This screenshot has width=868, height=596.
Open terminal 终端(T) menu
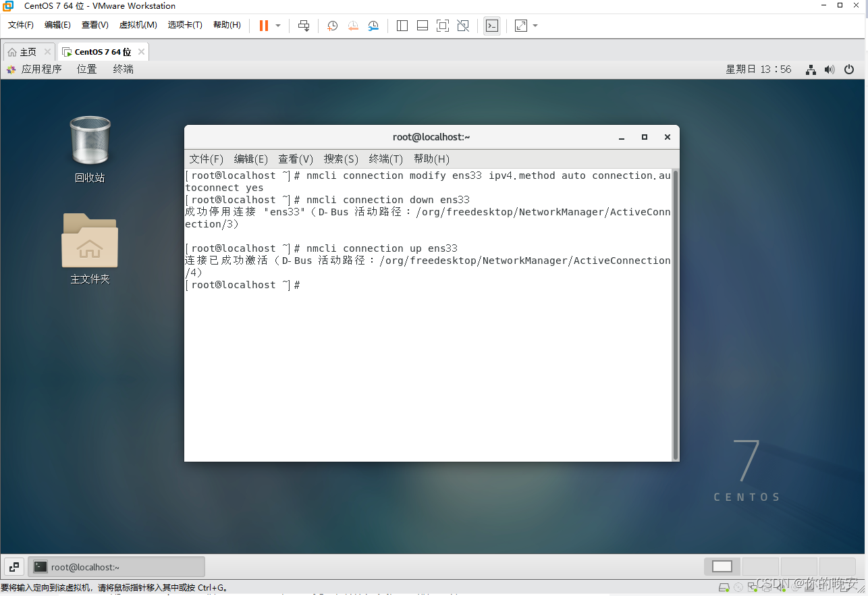click(x=386, y=159)
